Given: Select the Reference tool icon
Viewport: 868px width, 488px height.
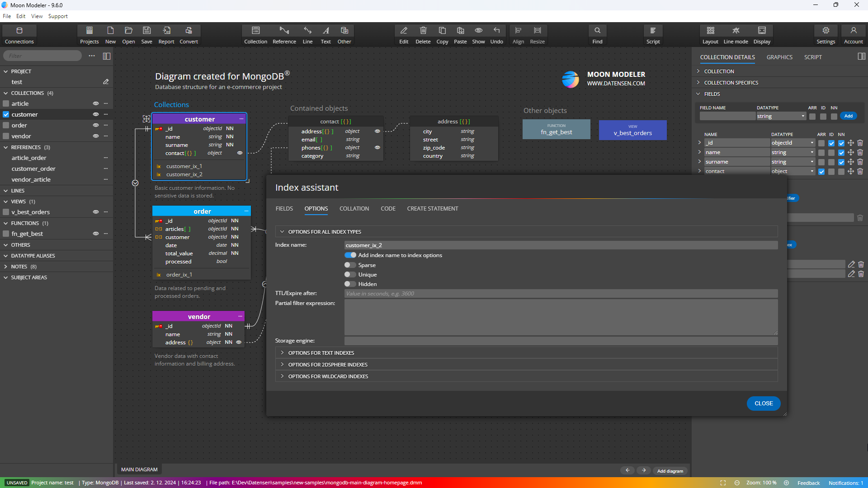Looking at the screenshot, I should pyautogui.click(x=284, y=34).
